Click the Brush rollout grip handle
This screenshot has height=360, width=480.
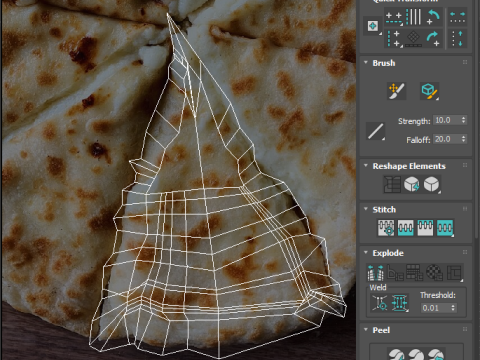(x=465, y=62)
